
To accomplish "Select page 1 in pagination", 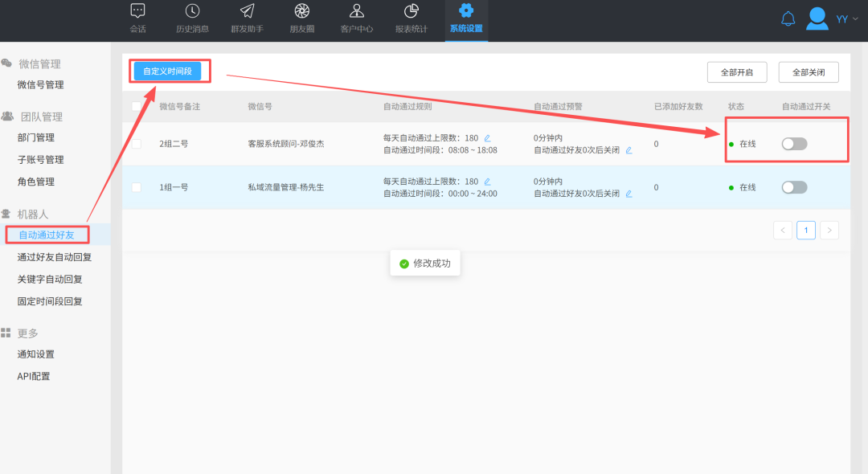I will [x=806, y=230].
